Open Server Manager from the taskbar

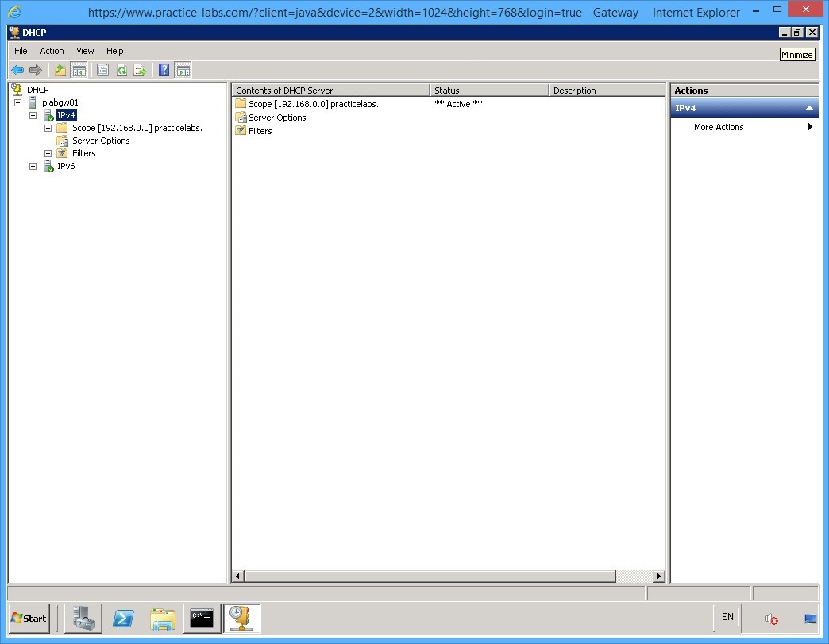(83, 619)
